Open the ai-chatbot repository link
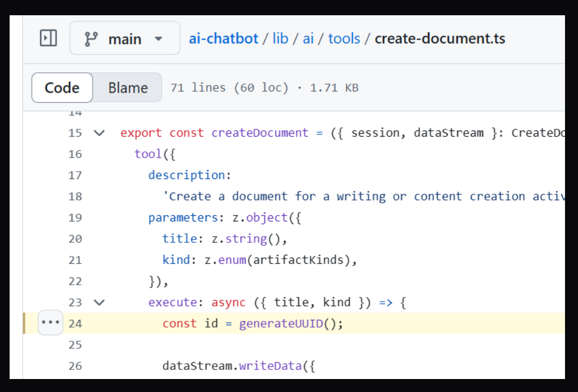The width and height of the screenshot is (578, 392). pyautogui.click(x=223, y=38)
